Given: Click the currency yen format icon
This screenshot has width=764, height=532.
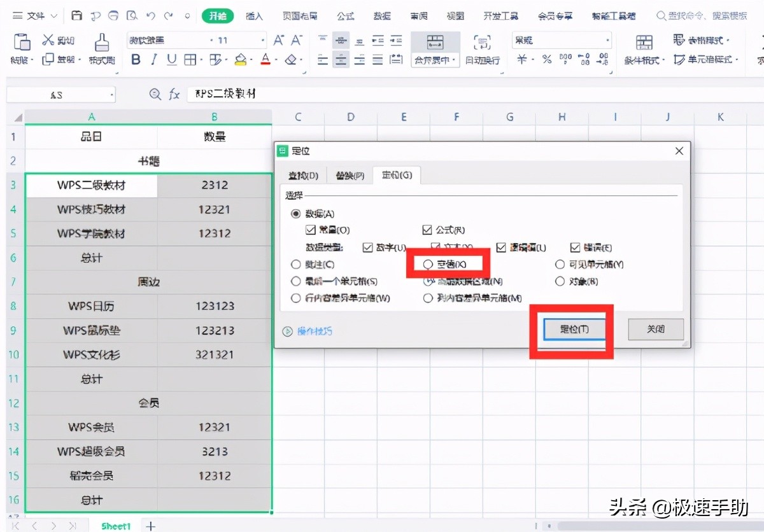Looking at the screenshot, I should [522, 60].
